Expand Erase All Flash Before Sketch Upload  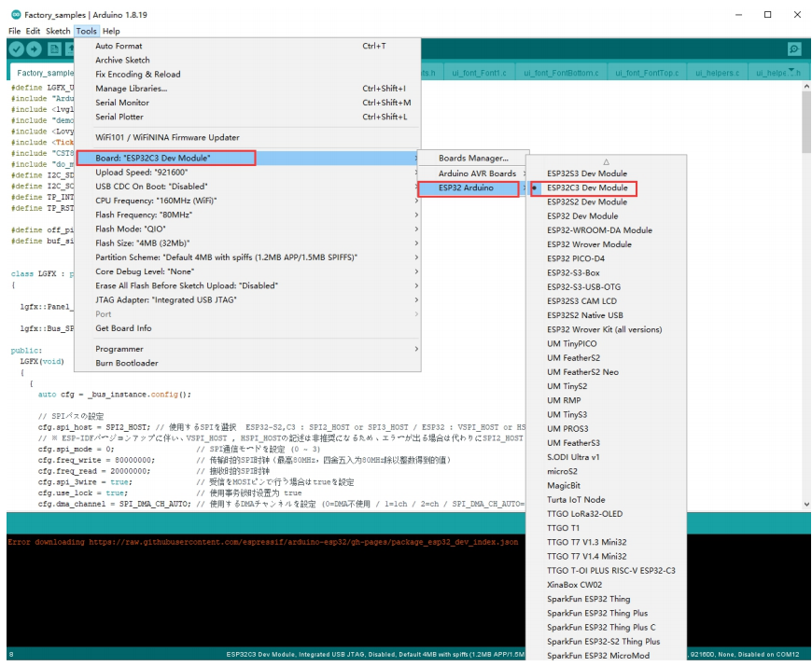[247, 285]
